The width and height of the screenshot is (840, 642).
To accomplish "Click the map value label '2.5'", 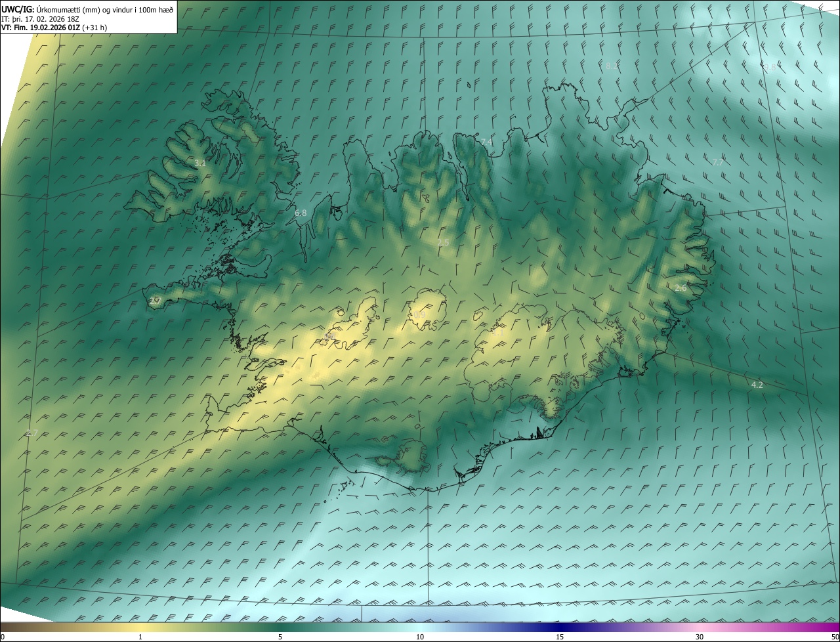I will pos(444,242).
